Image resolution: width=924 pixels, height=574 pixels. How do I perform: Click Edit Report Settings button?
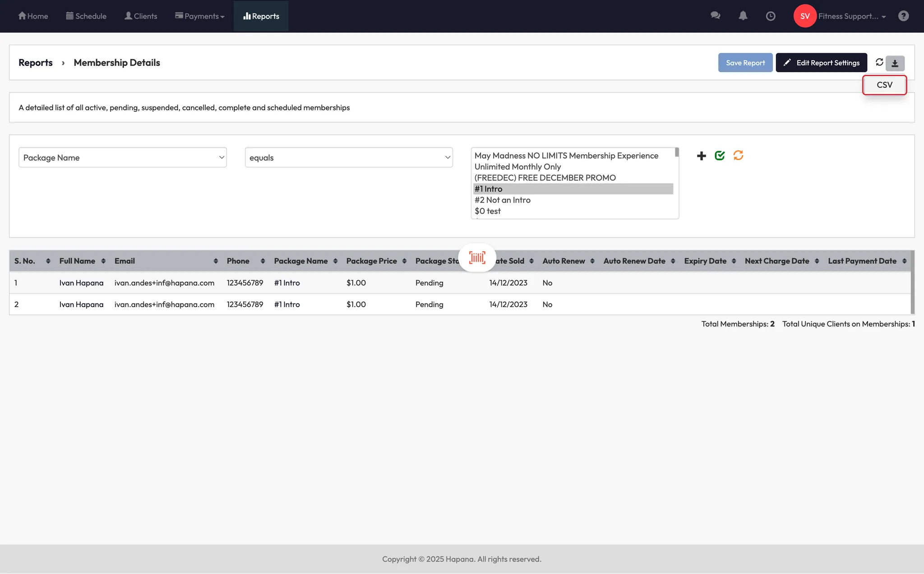821,63
